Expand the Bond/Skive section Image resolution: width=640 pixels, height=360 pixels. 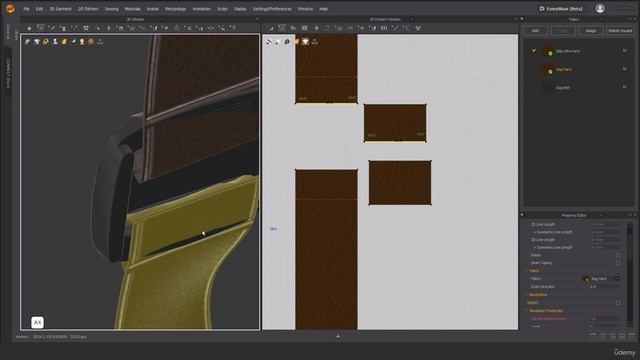[526, 295]
